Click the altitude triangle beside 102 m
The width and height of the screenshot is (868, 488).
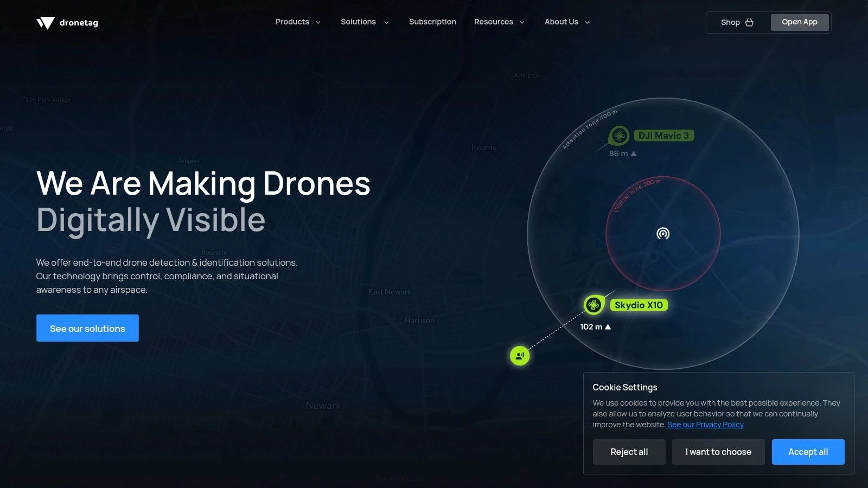(608, 326)
